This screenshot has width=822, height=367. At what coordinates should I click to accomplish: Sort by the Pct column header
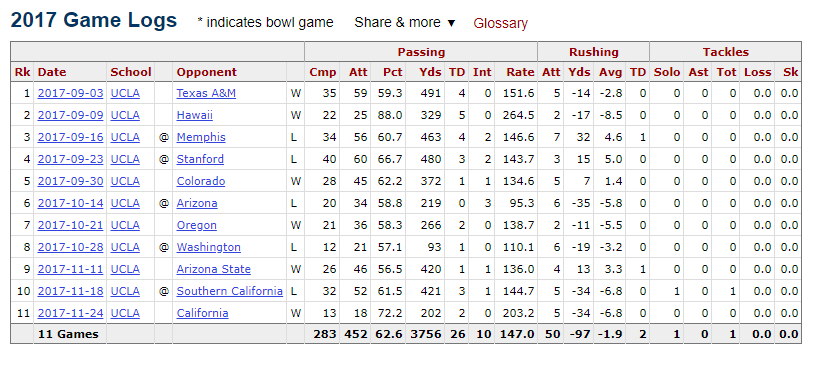point(393,72)
